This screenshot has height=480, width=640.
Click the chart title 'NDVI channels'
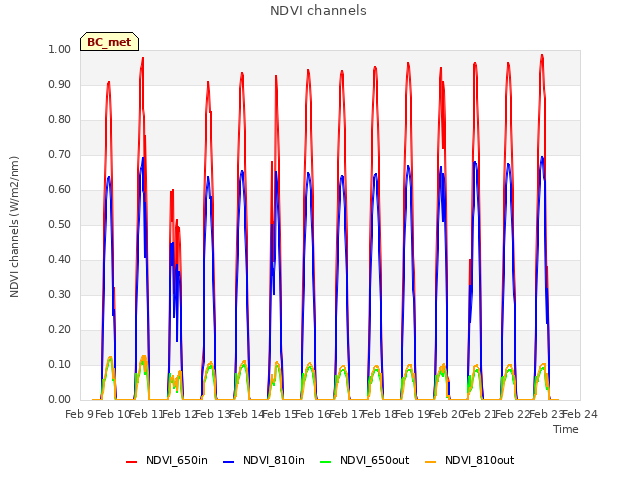pos(318,10)
